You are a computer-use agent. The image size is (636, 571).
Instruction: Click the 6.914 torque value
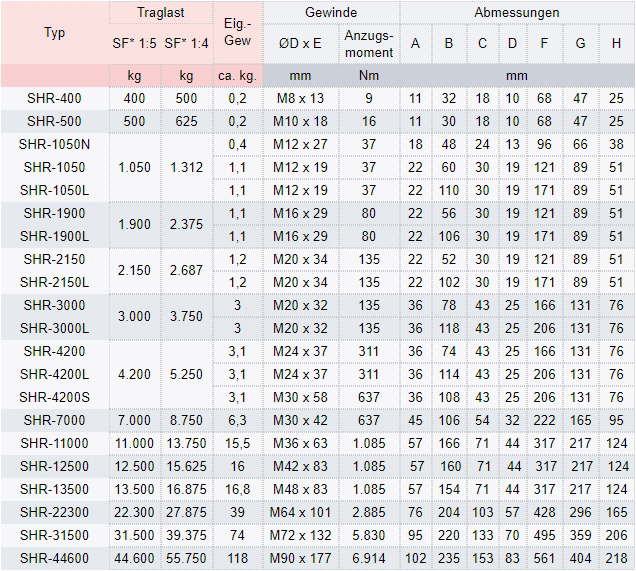click(x=369, y=558)
